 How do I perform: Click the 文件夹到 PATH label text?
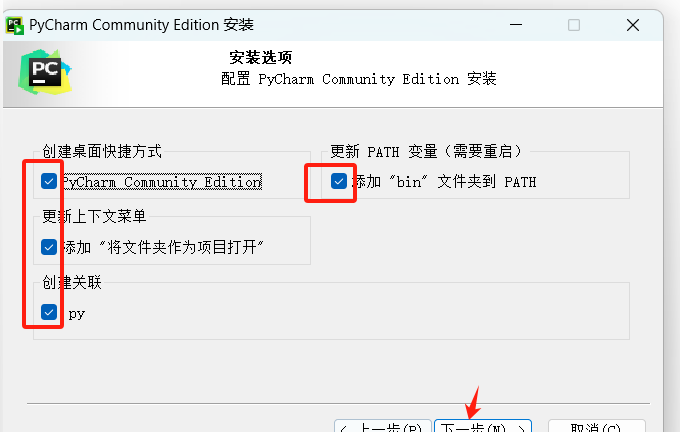[487, 182]
